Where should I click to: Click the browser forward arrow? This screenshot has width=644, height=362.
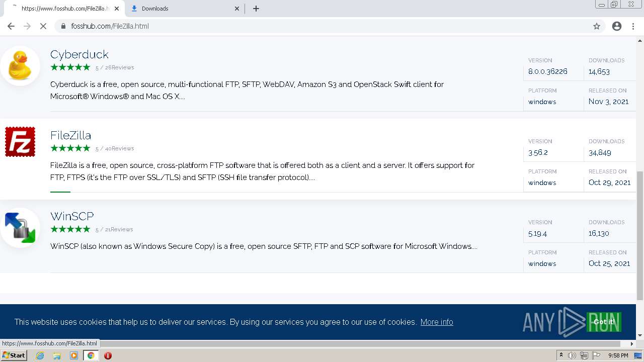tap(27, 26)
